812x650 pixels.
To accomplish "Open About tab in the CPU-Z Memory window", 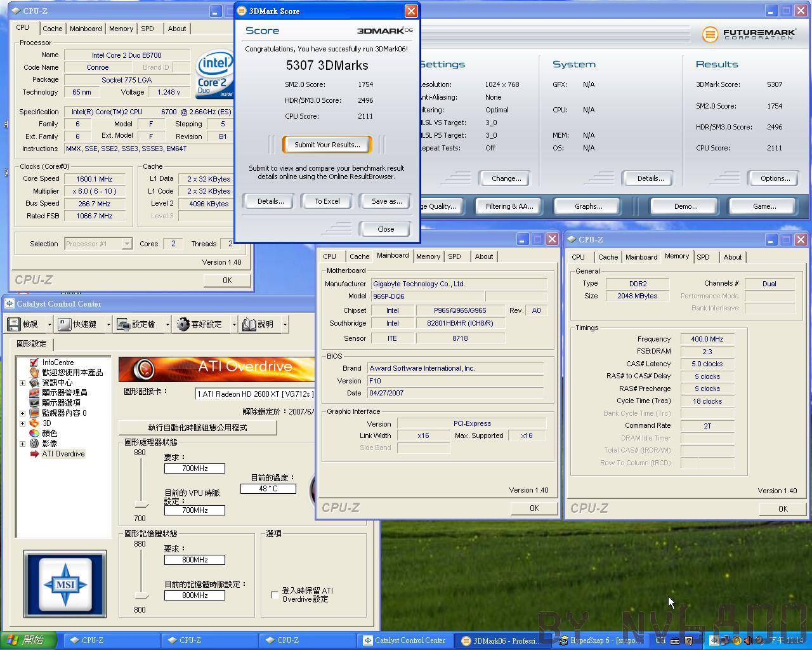I will coord(733,257).
